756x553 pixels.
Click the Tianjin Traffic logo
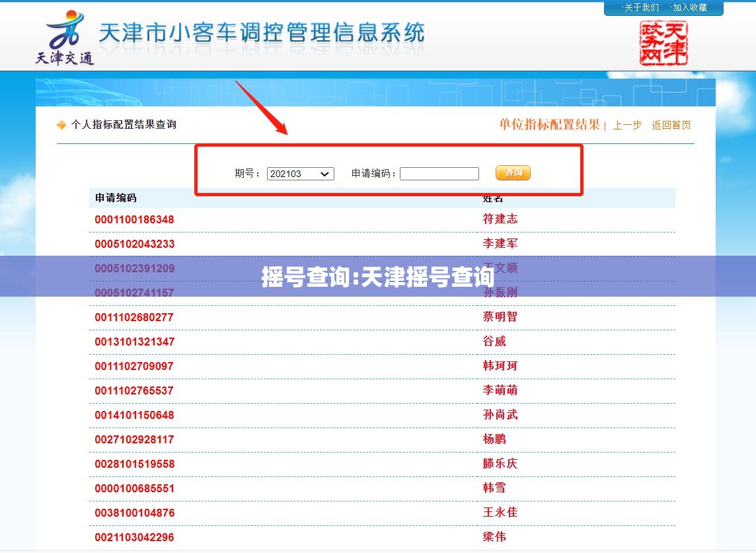[65, 38]
